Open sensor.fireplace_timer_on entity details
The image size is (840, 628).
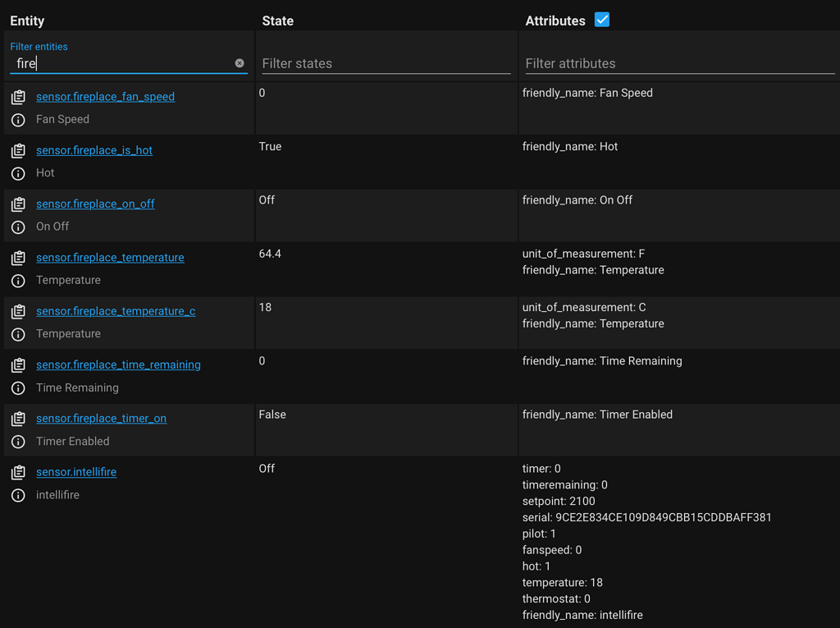tap(101, 418)
